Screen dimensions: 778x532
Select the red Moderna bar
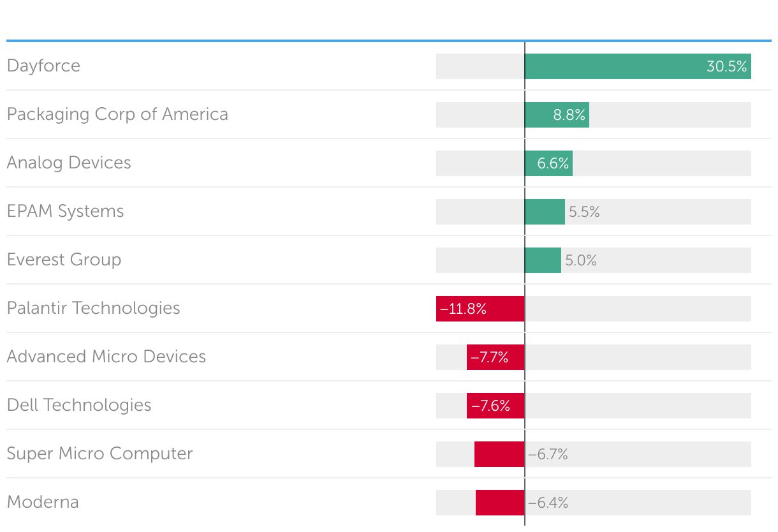[500, 503]
